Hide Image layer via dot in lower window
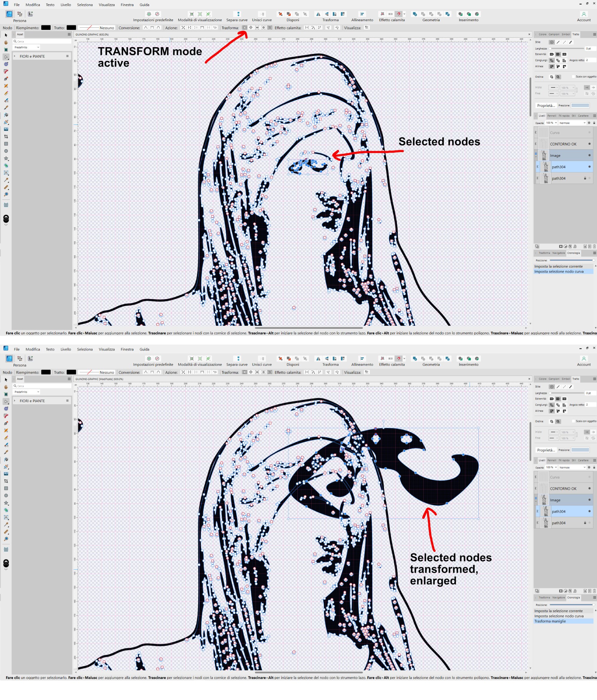 (x=590, y=500)
